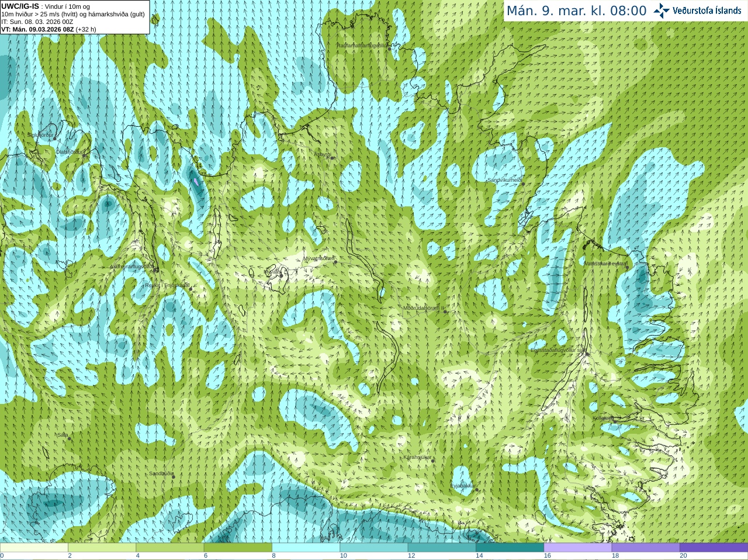Click the Kárahnjúkar station label
The height and width of the screenshot is (560, 748).
(417, 457)
